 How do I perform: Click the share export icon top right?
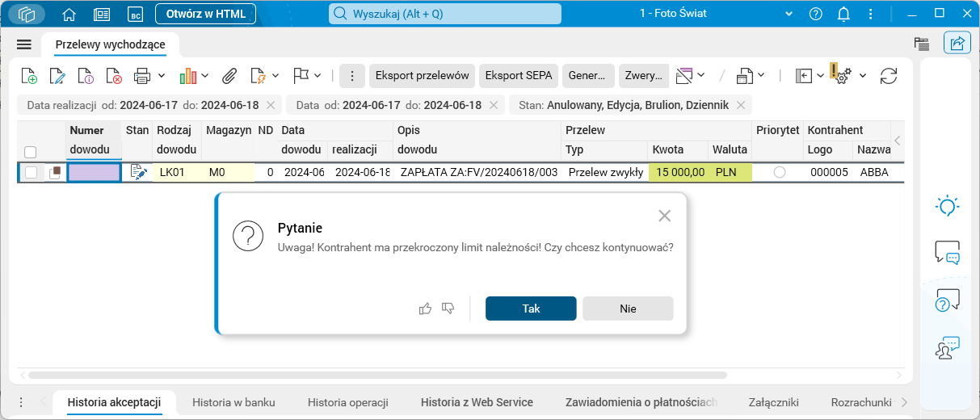[957, 44]
